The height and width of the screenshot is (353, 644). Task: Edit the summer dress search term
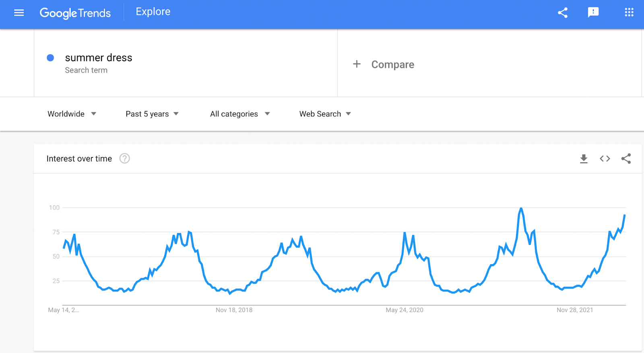(99, 58)
